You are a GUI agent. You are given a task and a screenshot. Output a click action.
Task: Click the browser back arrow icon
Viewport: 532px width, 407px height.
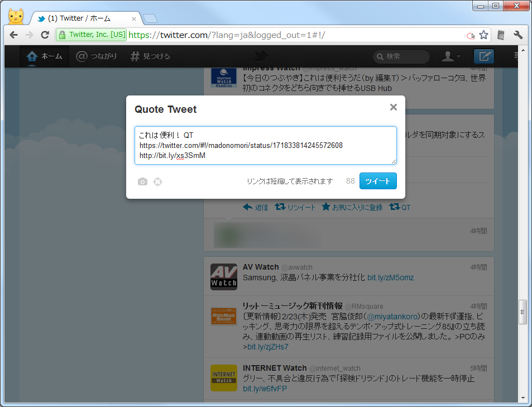[x=13, y=35]
